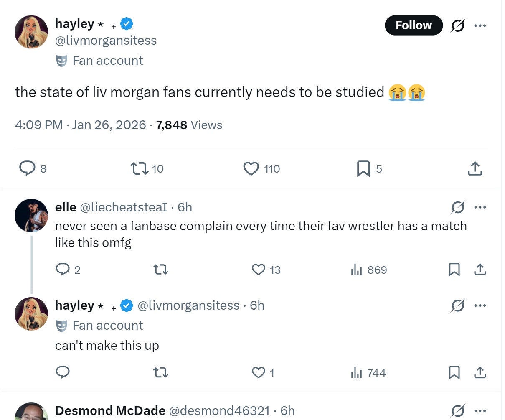Open more options on elle's reply

480,207
